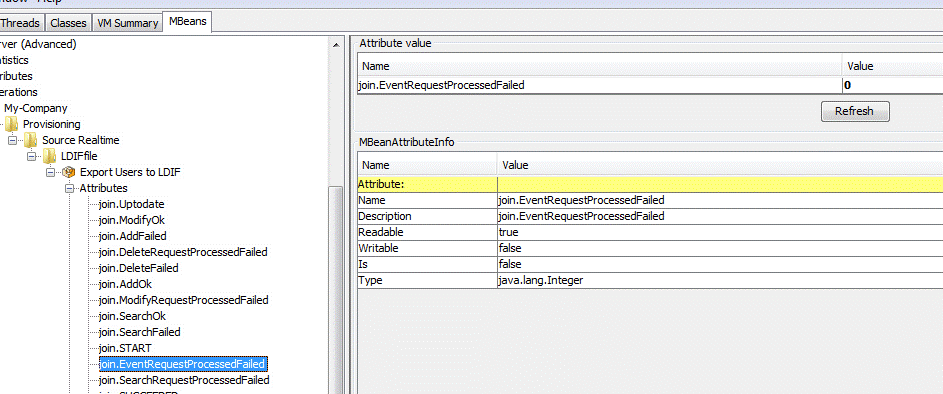Screen dimensions: 943x394
Task: Select join.SearchFailed attribute in tree
Action: point(140,332)
